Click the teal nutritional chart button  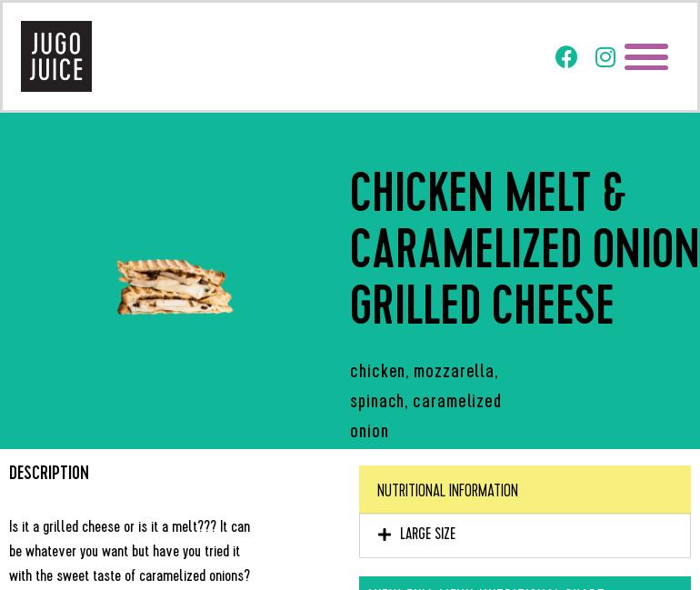pos(525,584)
